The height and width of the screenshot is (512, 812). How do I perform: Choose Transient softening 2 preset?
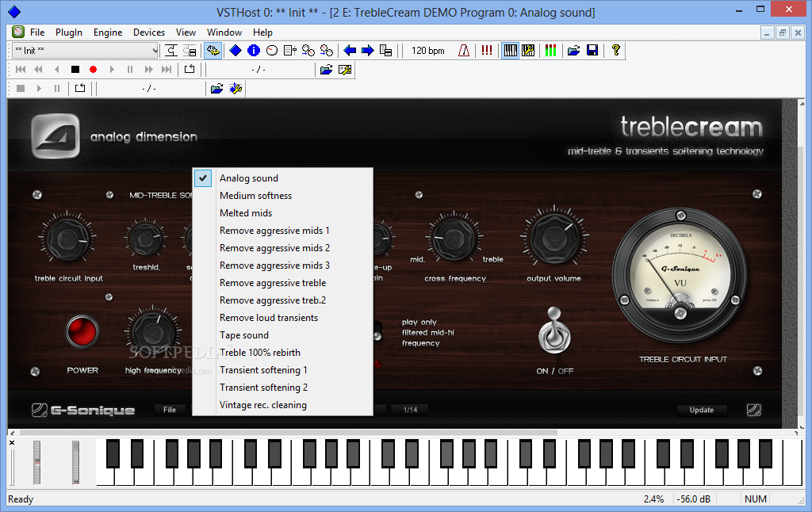(283, 388)
